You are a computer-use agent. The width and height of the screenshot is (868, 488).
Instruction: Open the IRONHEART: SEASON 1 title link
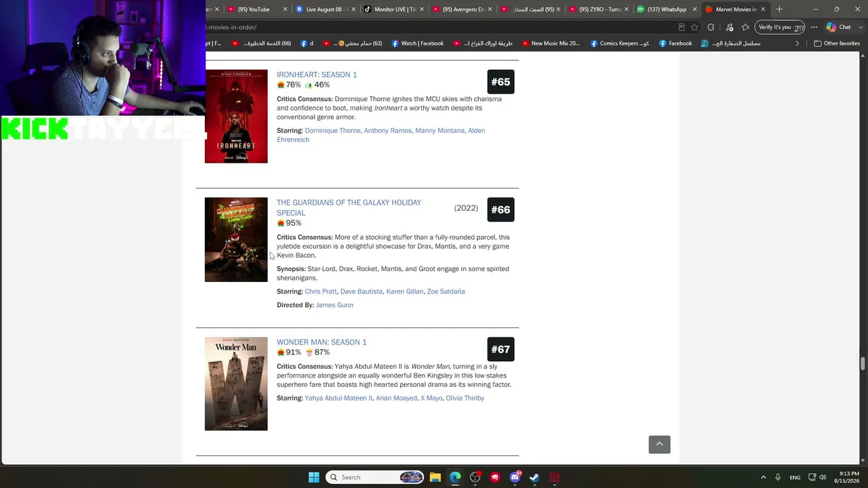point(317,75)
